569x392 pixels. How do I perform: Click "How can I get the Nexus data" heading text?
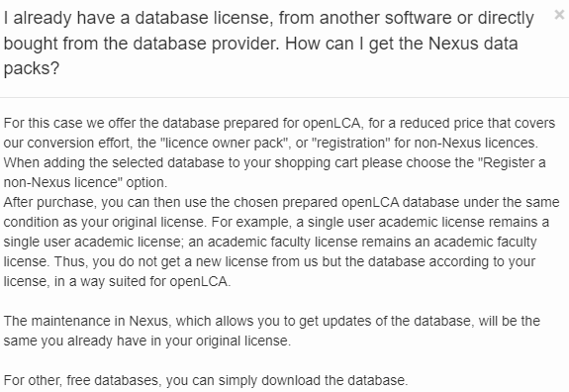coord(402,44)
